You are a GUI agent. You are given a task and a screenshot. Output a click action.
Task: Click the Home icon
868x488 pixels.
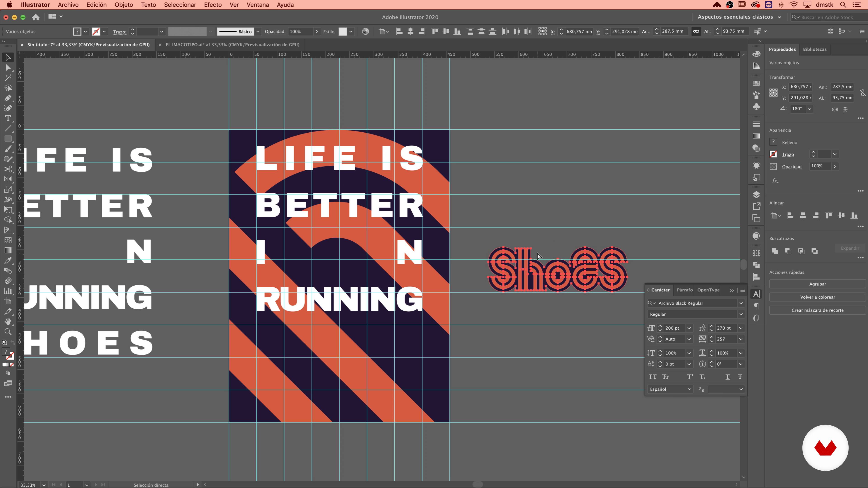tap(36, 17)
